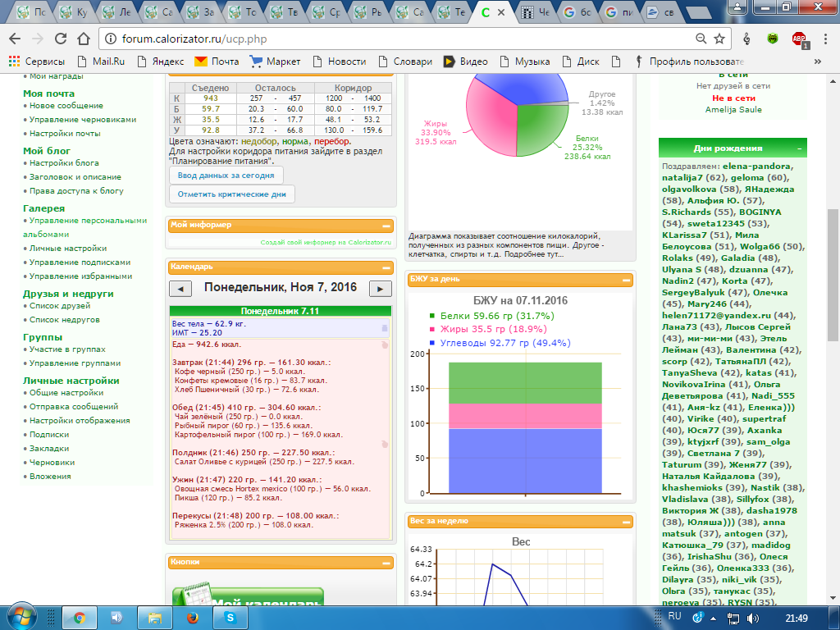Open the Новое сообщение link
This screenshot has width=840, height=630.
(66, 106)
